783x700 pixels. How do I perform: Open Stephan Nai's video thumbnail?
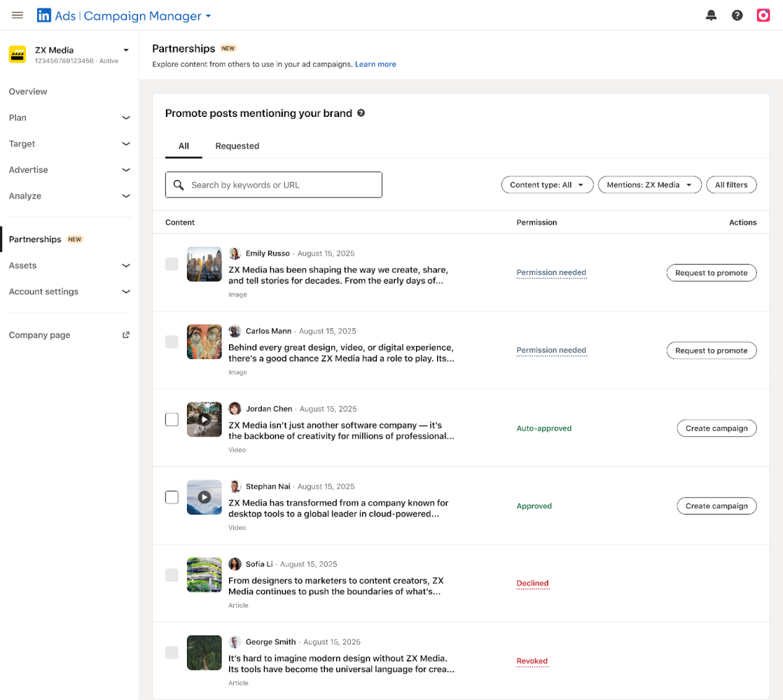tap(204, 497)
